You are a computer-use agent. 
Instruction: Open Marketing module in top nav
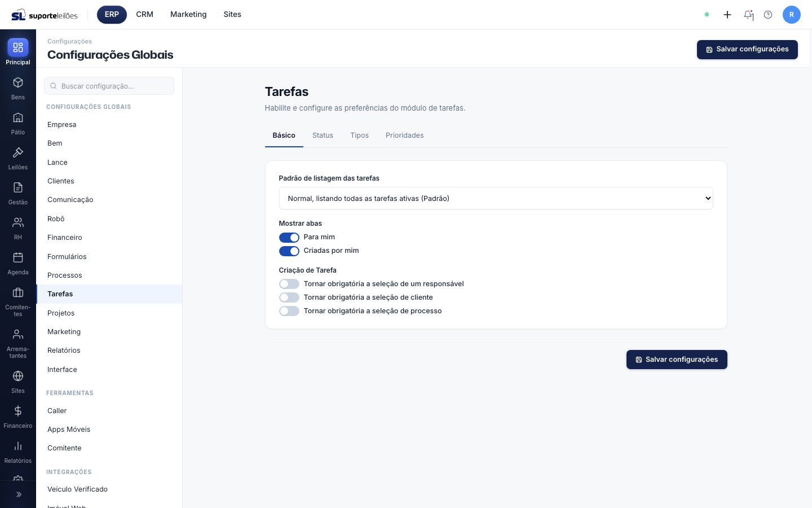pyautogui.click(x=188, y=15)
